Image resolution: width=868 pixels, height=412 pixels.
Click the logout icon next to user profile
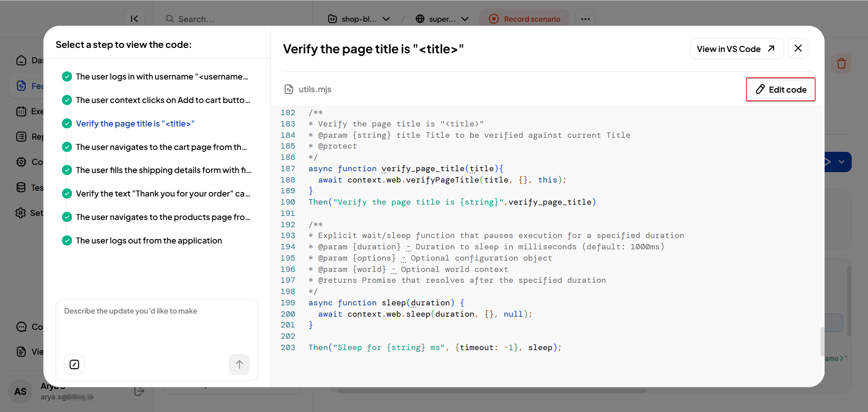[x=139, y=391]
